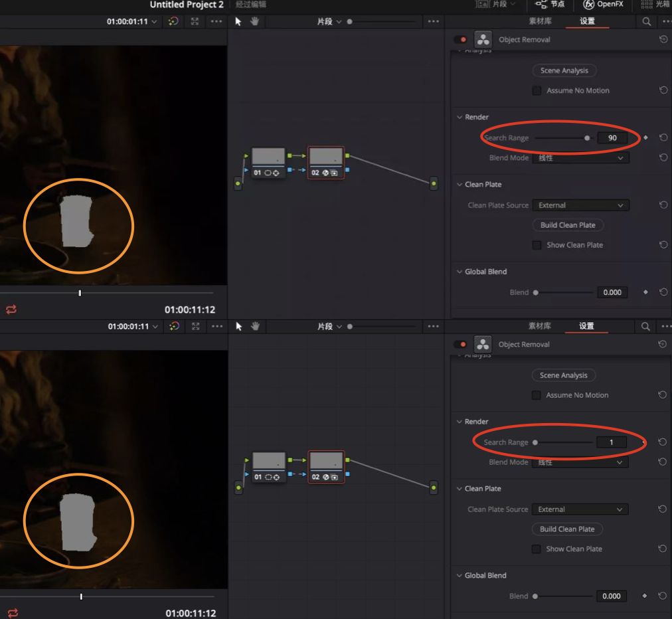Click the Blend slider handle in the lower panel
This screenshot has height=619, width=672.
pos(535,596)
